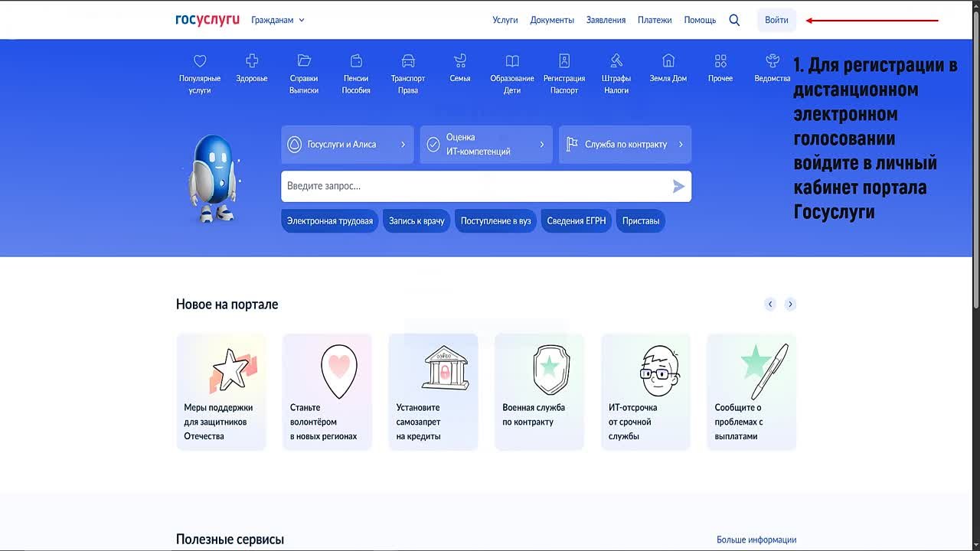Select the Запись к врачу chip

click(416, 220)
